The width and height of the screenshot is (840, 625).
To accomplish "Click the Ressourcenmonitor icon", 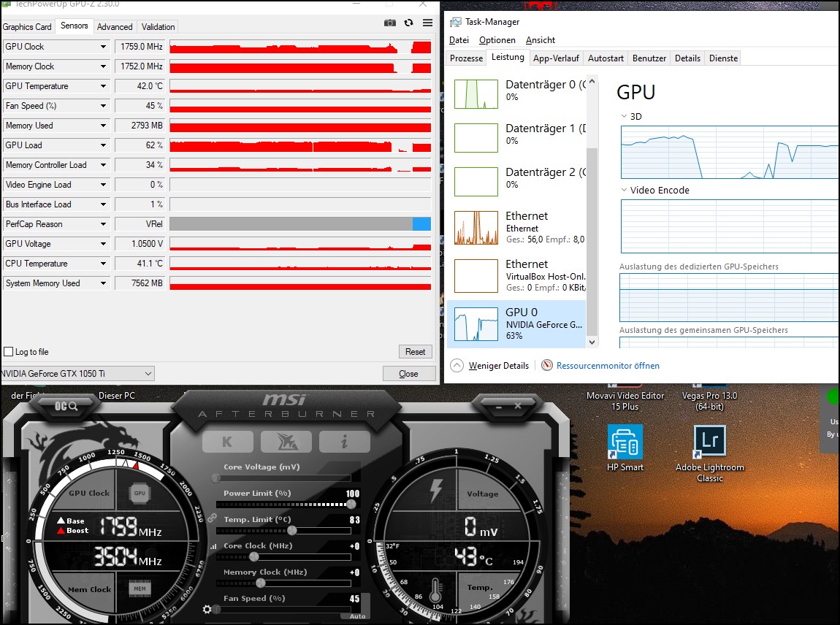I will [547, 366].
